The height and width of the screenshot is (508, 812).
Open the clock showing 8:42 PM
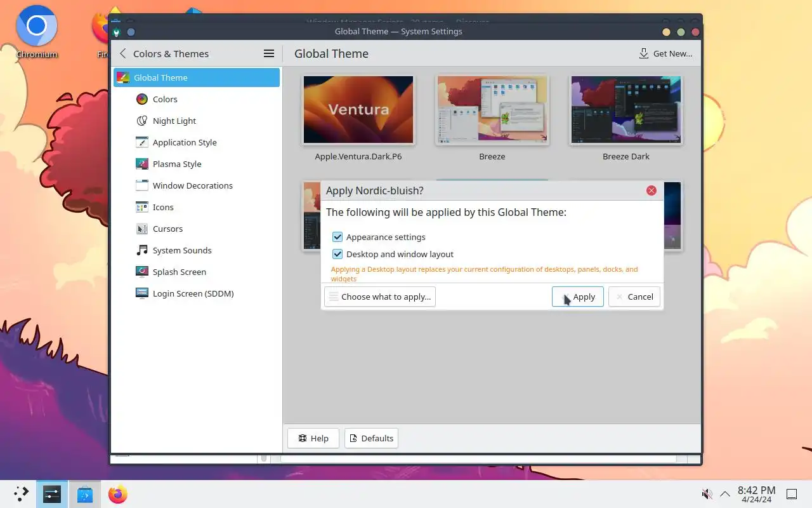tap(756, 494)
